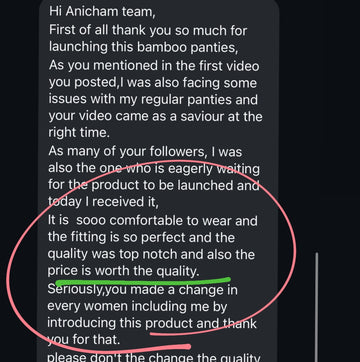Screen dimensions: 360x362
Task: Click the text 'today I received it,'
Action: 103,202
